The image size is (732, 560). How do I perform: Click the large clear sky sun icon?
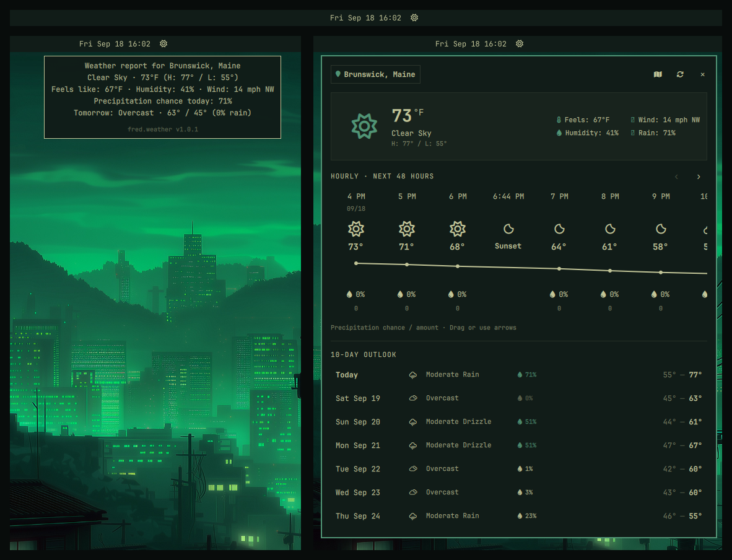coord(364,126)
